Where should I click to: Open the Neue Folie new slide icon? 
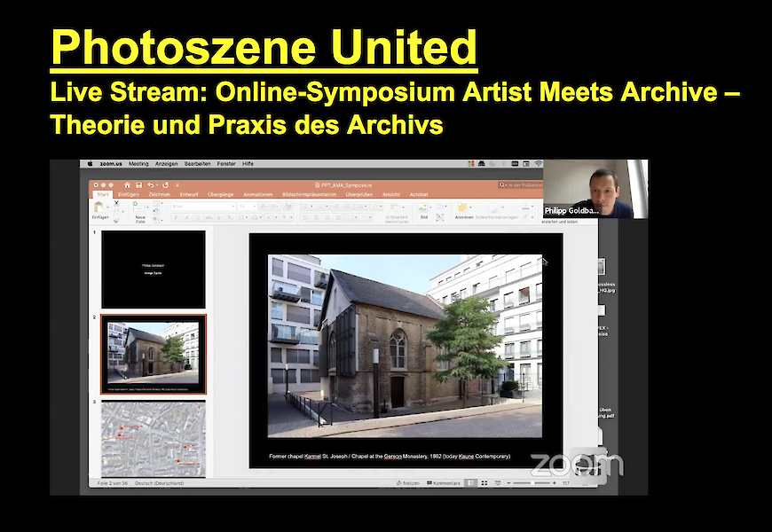coord(138,211)
